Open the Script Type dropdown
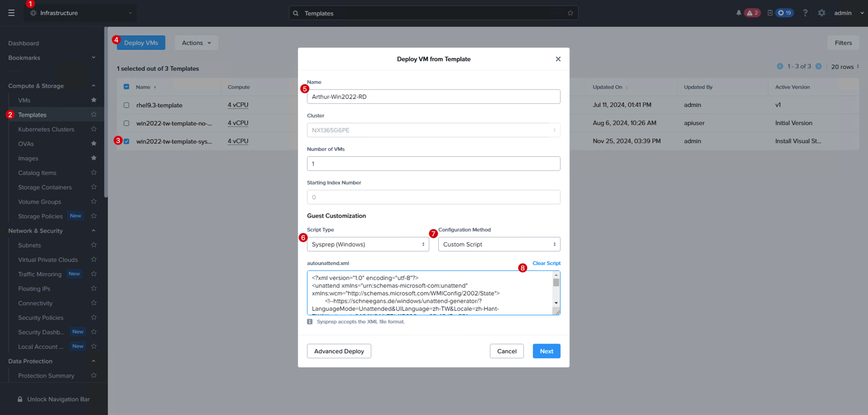The image size is (868, 415). [368, 244]
